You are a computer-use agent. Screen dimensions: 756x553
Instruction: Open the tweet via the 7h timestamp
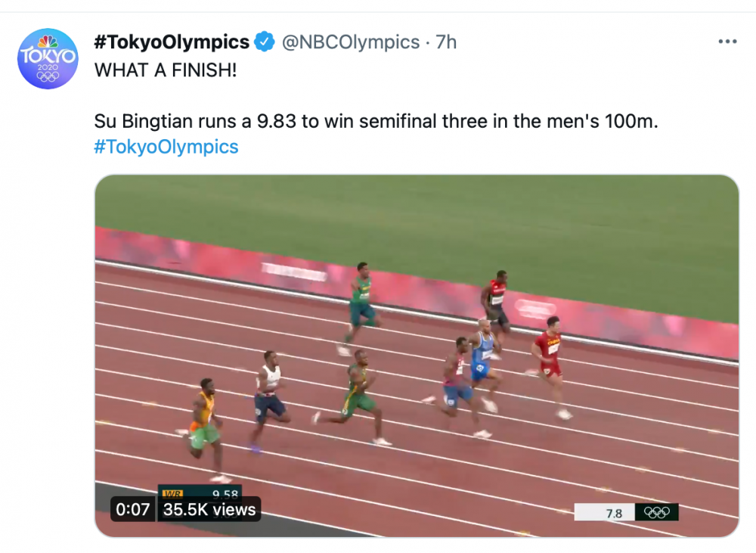point(446,42)
